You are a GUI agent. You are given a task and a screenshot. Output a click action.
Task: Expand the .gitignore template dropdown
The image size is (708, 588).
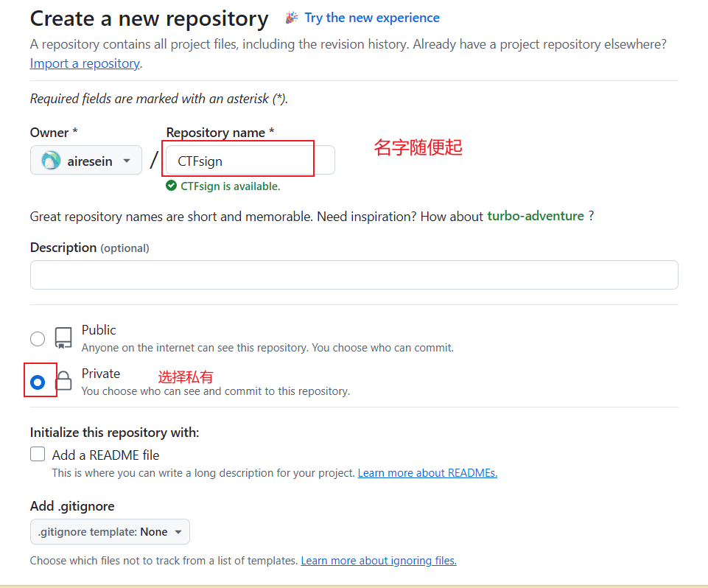click(110, 532)
